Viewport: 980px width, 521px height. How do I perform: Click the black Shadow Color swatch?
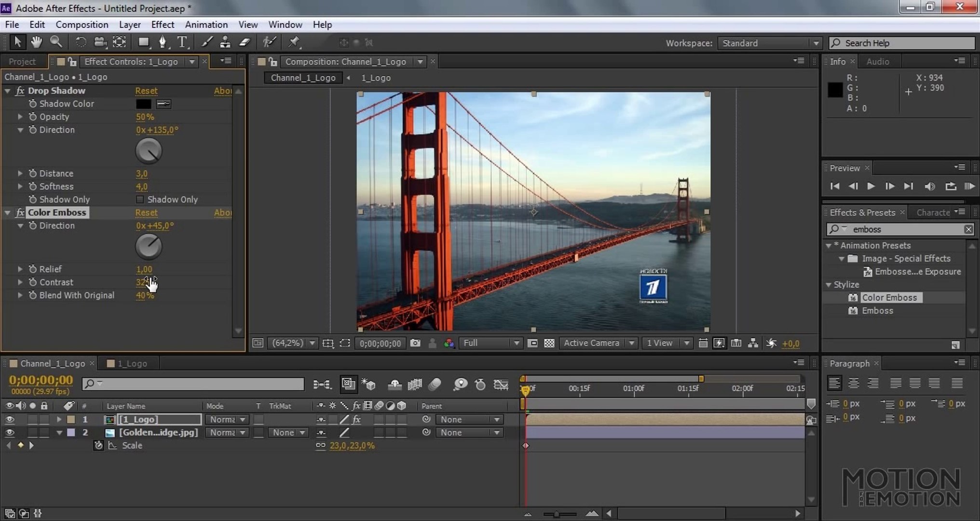143,104
